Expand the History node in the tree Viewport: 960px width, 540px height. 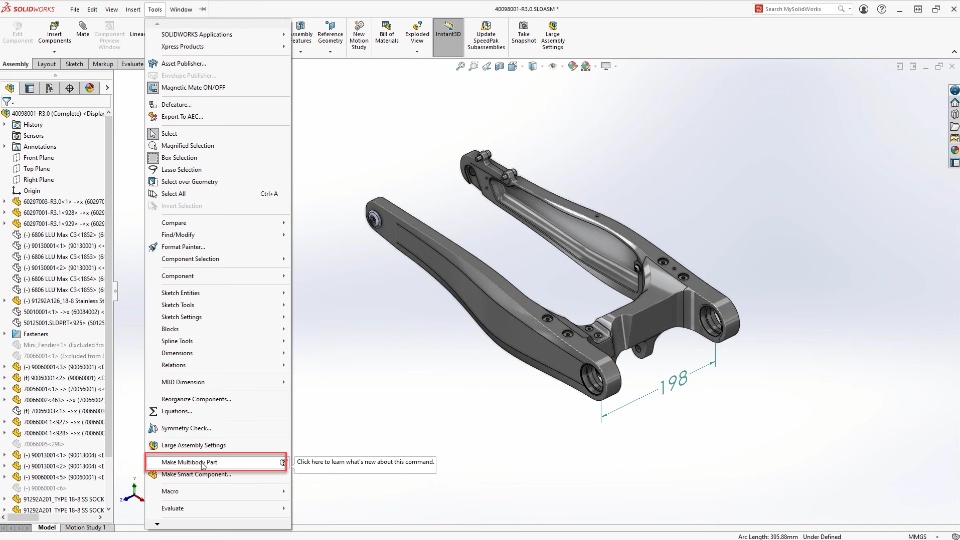coord(5,125)
